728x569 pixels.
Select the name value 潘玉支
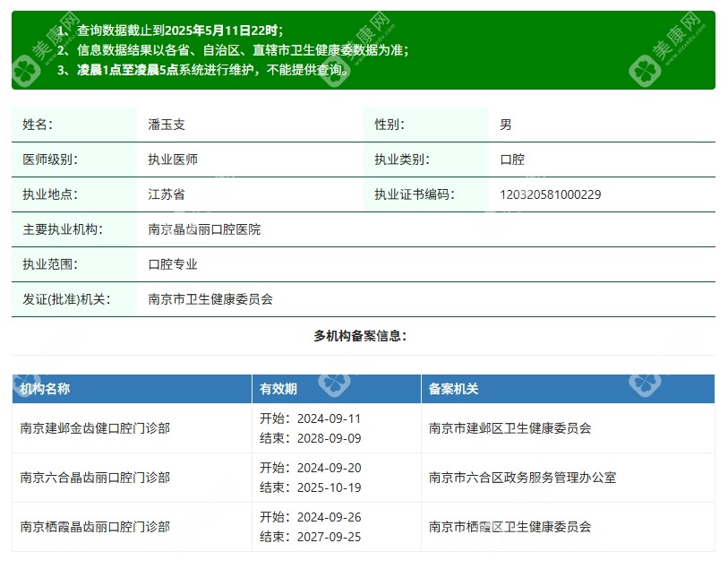tap(167, 125)
